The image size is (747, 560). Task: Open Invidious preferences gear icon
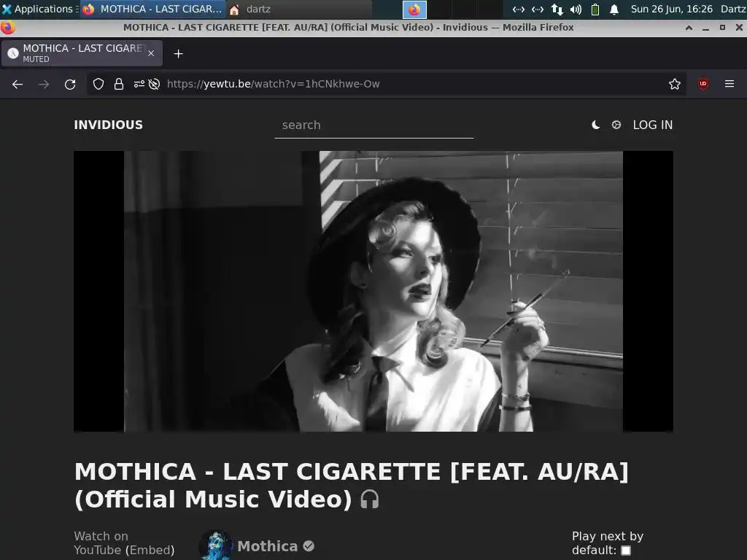(x=616, y=125)
